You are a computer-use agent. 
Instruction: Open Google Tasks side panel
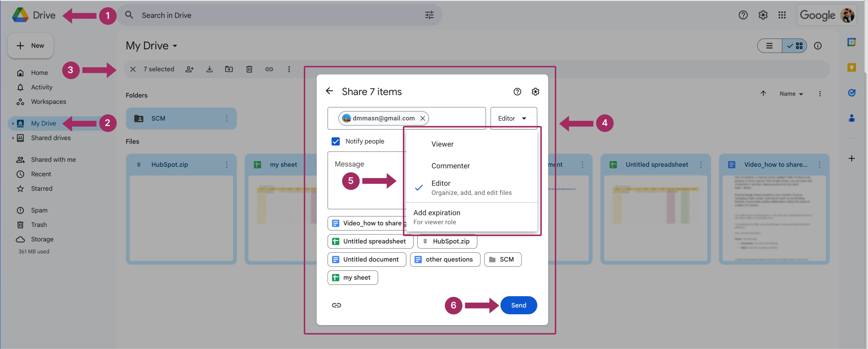[851, 93]
